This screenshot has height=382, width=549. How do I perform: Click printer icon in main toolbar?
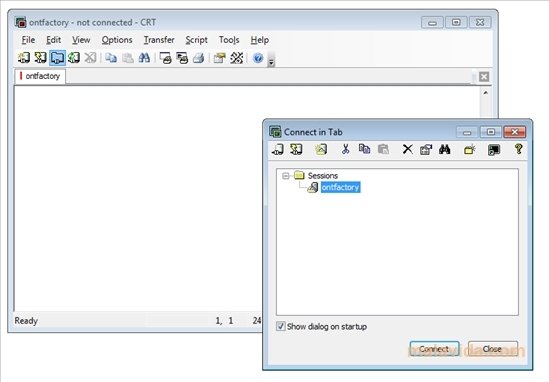[199, 58]
